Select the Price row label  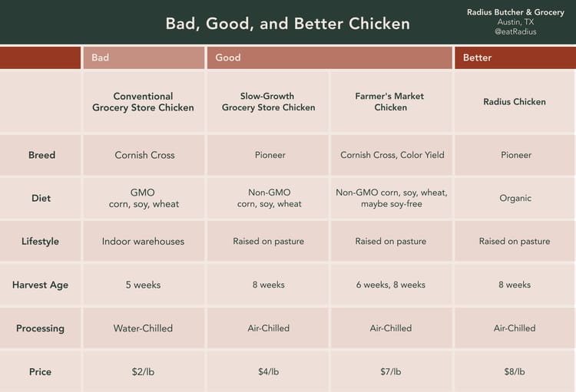click(x=41, y=372)
